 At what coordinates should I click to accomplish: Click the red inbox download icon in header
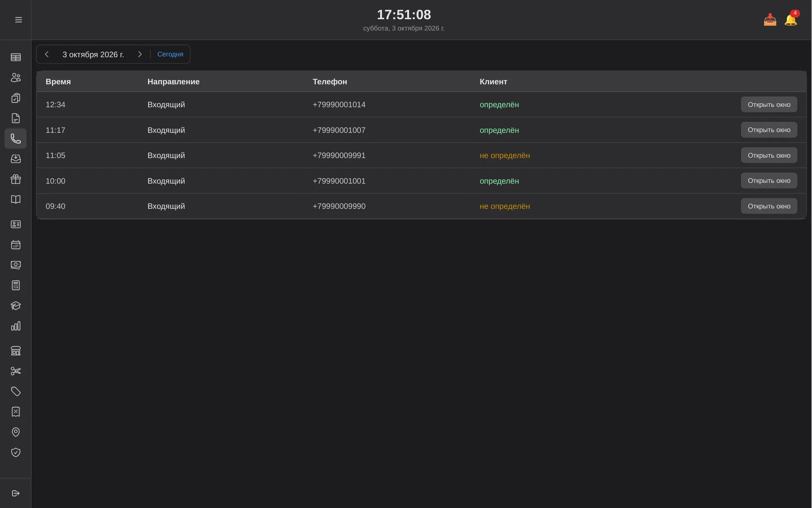(x=770, y=20)
